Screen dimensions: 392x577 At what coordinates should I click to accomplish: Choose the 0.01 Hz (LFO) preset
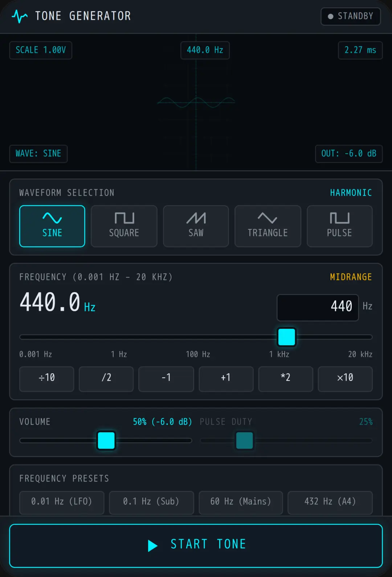[x=62, y=503]
